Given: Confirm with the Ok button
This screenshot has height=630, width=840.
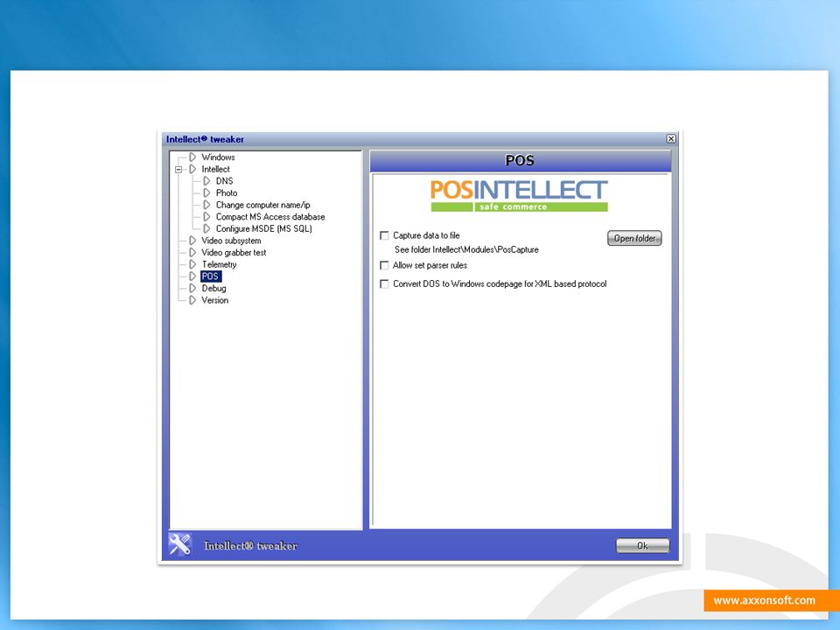Looking at the screenshot, I should pyautogui.click(x=642, y=546).
